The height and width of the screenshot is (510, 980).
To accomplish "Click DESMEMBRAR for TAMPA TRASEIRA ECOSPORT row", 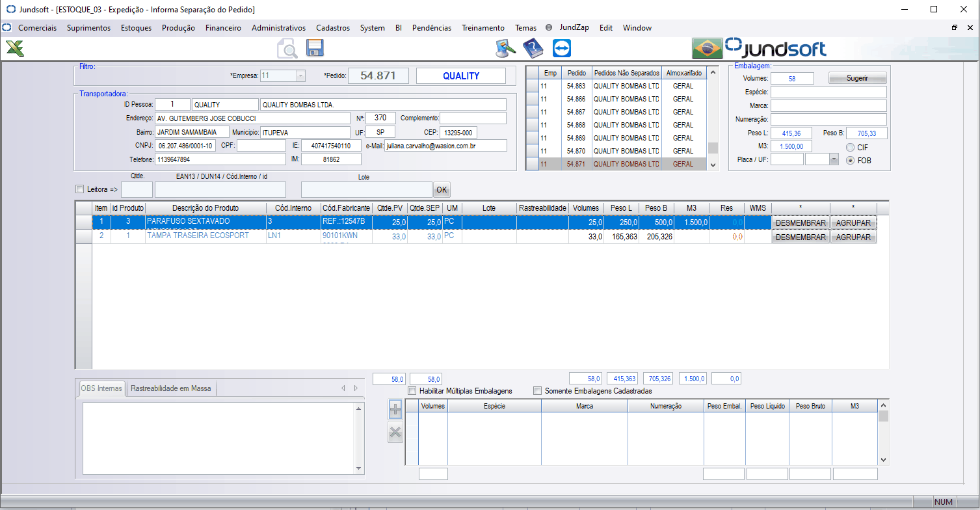I will 801,237.
